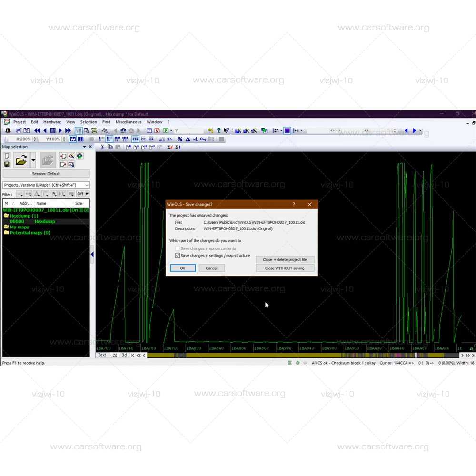Collapse the Map selection panel menu arrow
Viewport: 476px width, 476px height.
tap(84, 147)
